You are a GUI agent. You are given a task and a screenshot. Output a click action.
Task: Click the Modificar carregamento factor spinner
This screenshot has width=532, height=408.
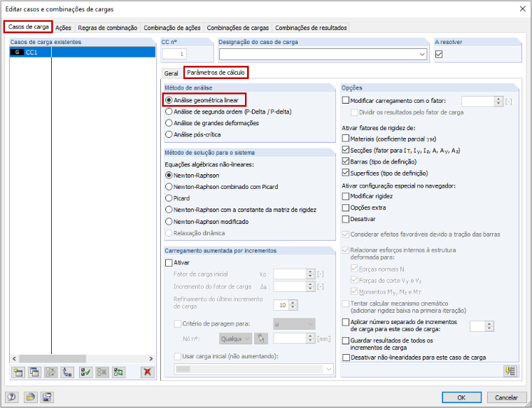(x=498, y=101)
